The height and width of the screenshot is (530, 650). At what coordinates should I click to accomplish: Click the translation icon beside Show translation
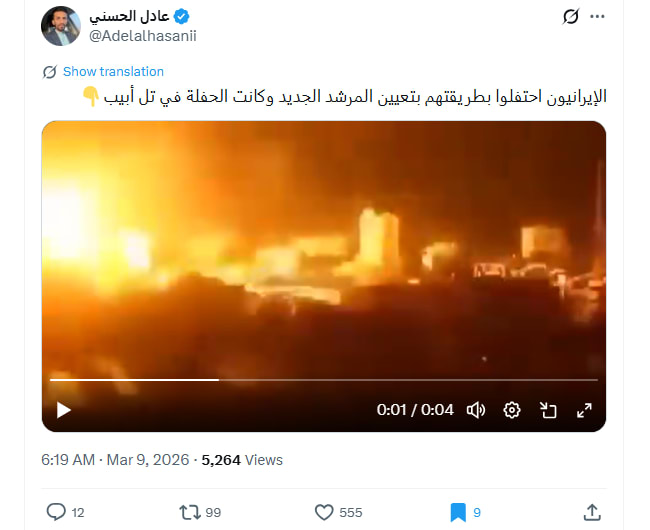(x=49, y=72)
